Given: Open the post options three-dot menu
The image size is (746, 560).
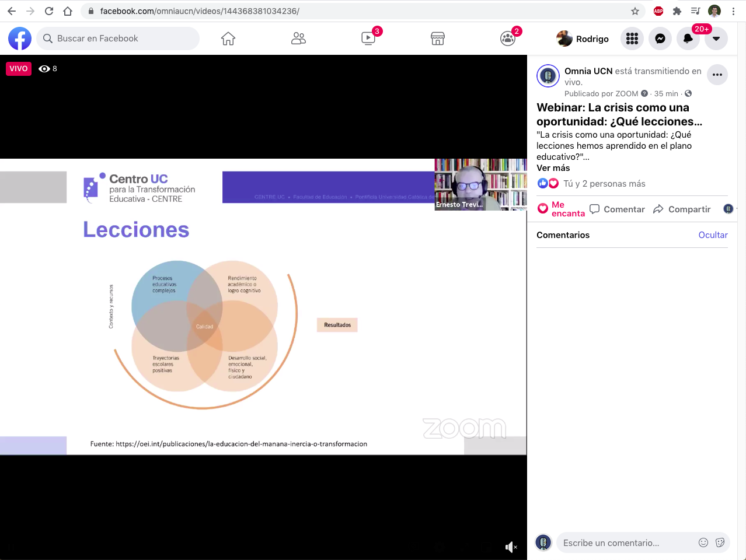Looking at the screenshot, I should [717, 75].
